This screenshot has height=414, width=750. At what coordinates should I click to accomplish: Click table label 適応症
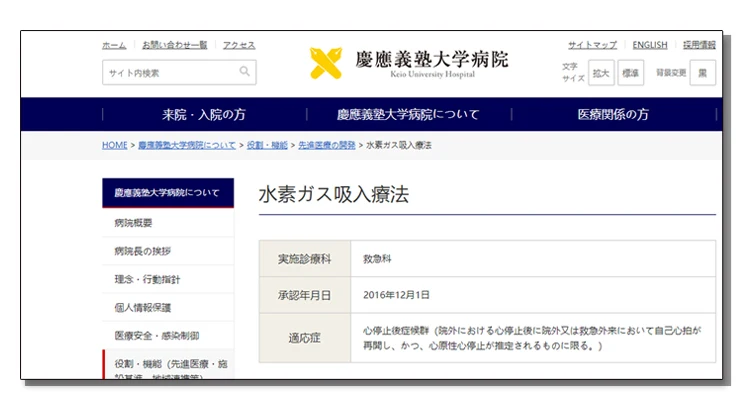(x=305, y=338)
